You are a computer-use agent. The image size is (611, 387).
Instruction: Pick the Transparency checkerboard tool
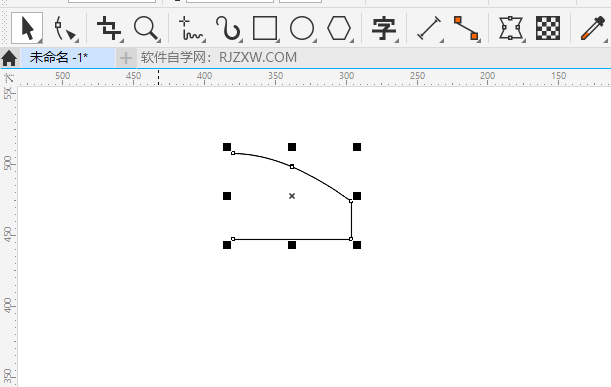(548, 28)
